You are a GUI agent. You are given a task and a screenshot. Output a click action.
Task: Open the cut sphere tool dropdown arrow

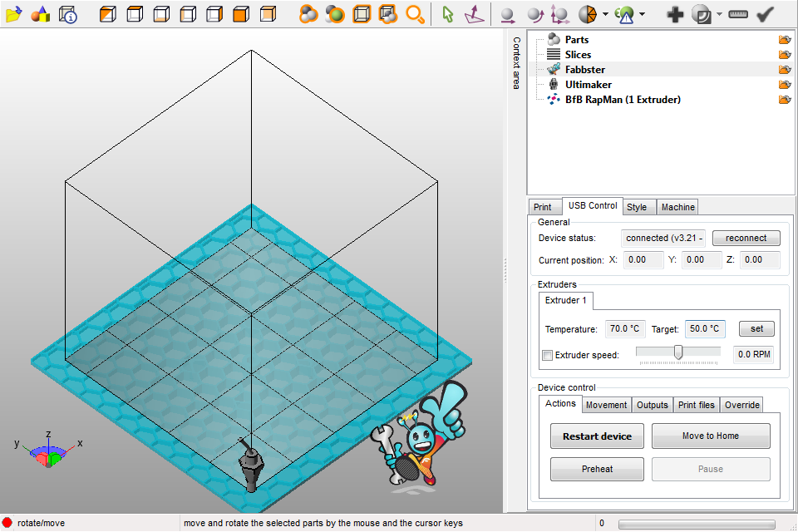pyautogui.click(x=605, y=14)
